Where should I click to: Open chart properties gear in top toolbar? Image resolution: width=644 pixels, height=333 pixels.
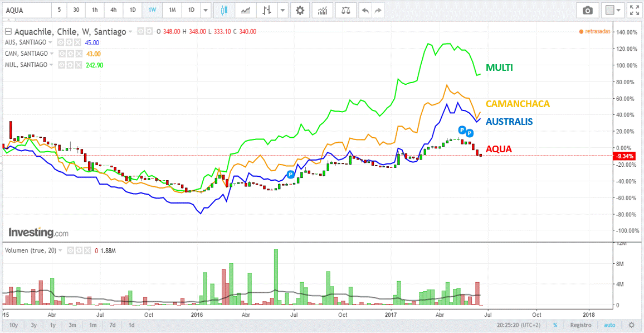point(300,10)
